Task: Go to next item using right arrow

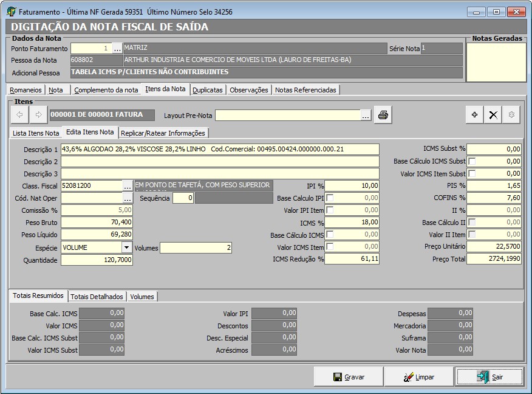Action: coord(38,114)
